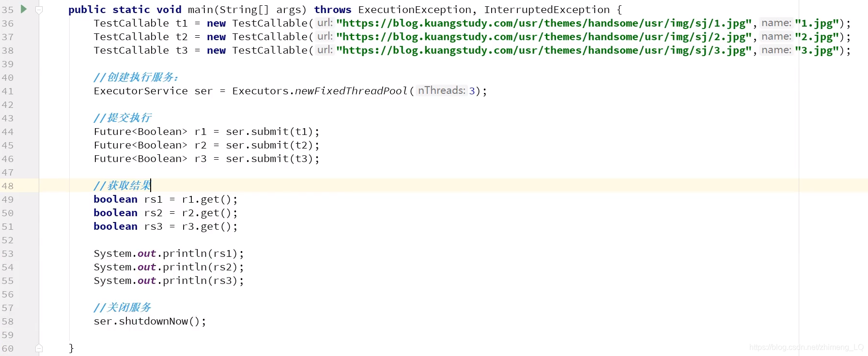Screen dimensions: 868x356
Task: Click the name: hint on line 38
Action: pos(776,50)
